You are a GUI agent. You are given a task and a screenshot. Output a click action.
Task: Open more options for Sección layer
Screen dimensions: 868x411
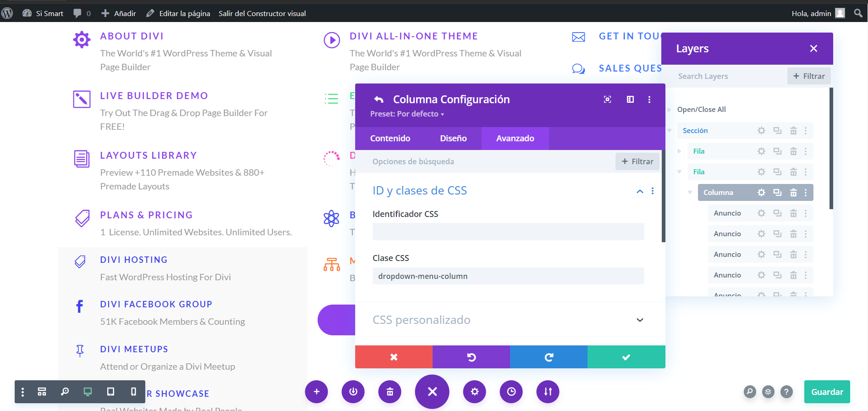806,131
